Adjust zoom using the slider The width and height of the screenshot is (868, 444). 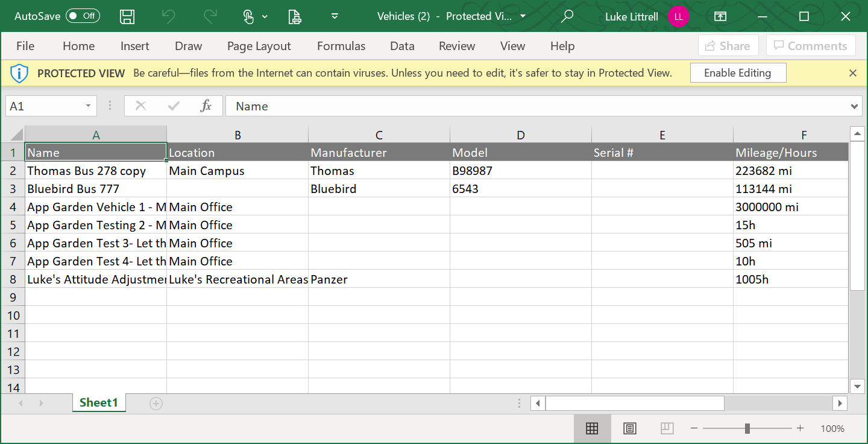[x=747, y=428]
